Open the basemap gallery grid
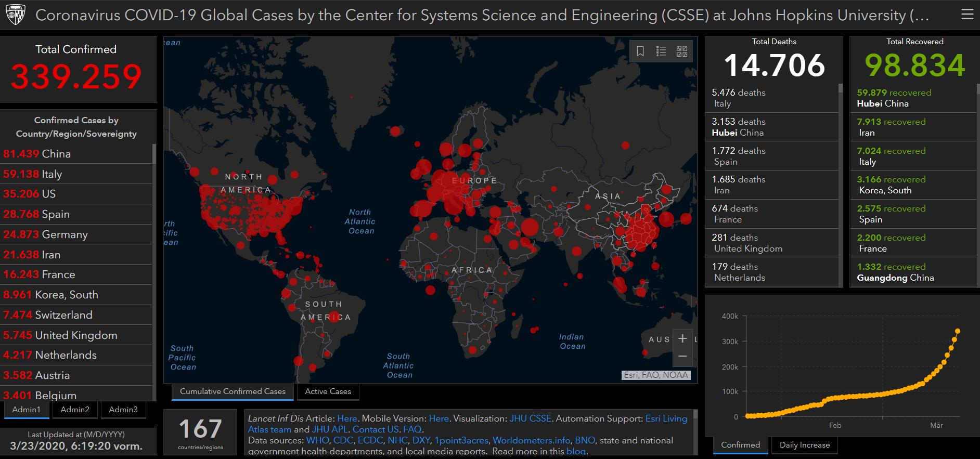The width and height of the screenshot is (980, 459). pos(681,51)
